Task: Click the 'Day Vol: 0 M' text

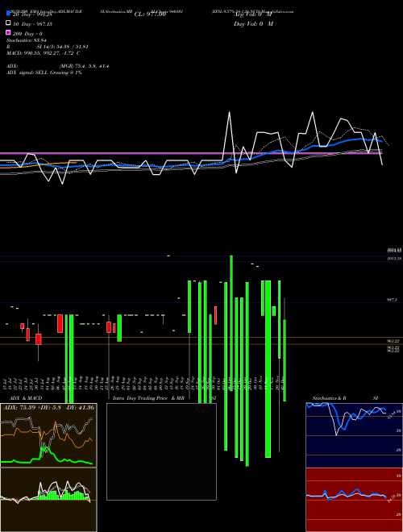Action: [x=253, y=23]
